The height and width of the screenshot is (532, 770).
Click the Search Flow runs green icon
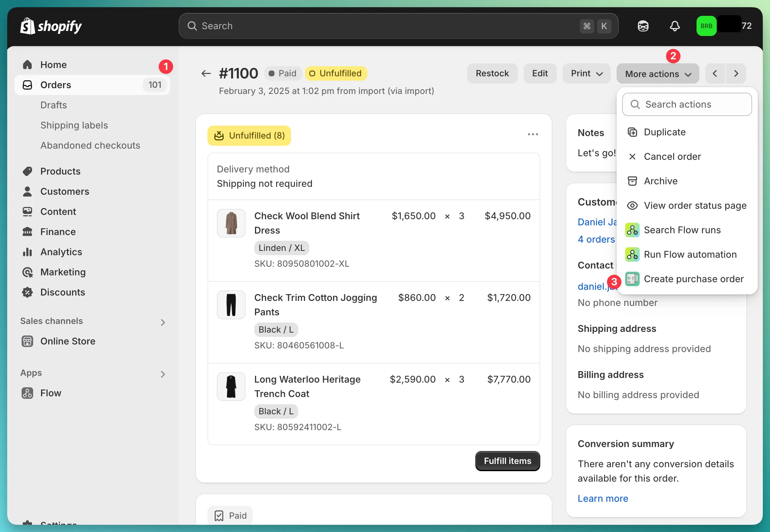tap(632, 230)
